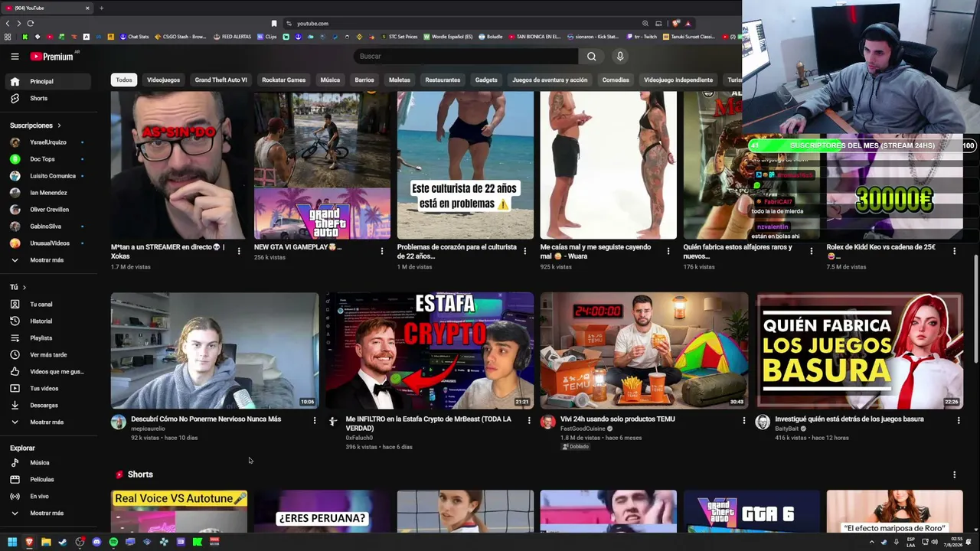This screenshot has height=551, width=980.
Task: Open Oliver Crevillen subscription channel
Action: click(x=49, y=210)
